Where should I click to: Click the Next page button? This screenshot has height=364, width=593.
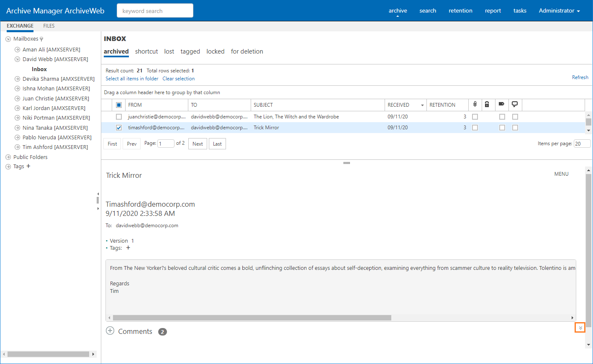point(198,144)
